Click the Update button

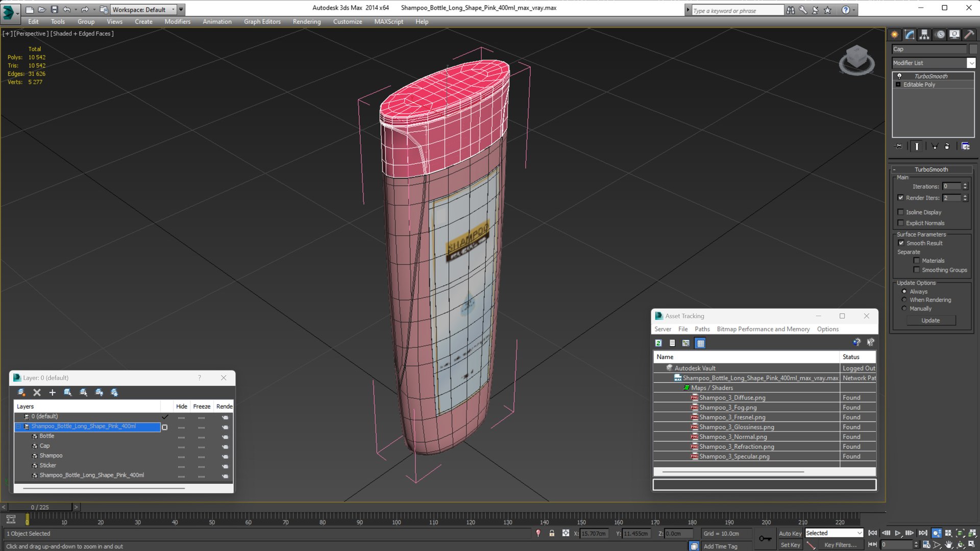click(930, 320)
